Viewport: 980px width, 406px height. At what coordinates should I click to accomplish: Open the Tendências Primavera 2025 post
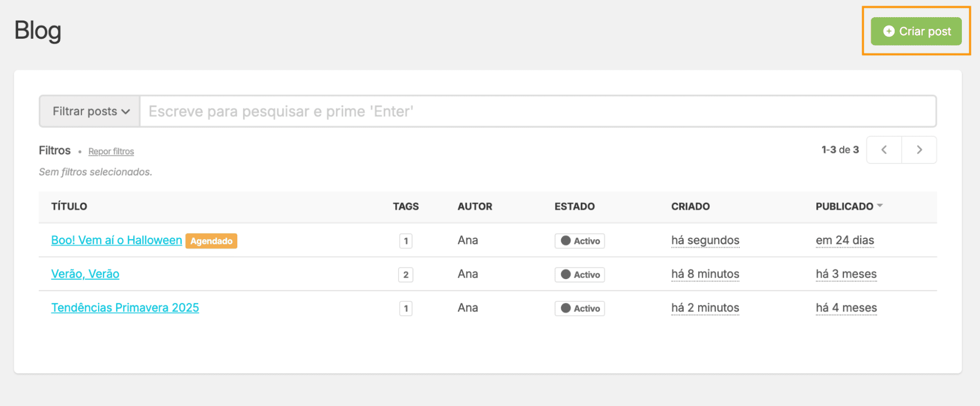click(125, 308)
